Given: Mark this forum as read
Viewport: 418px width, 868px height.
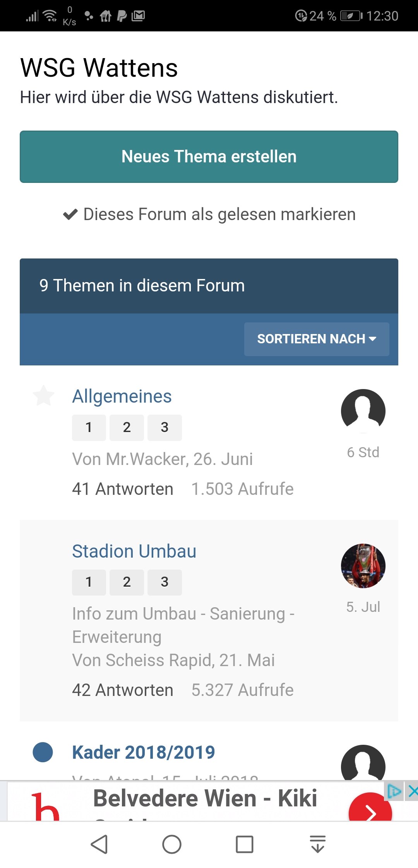Looking at the screenshot, I should [209, 214].
